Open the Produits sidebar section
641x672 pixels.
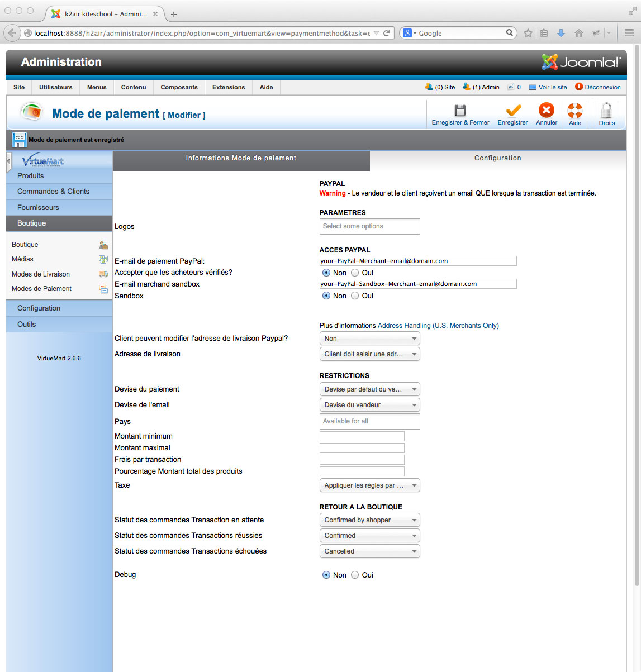tap(59, 176)
